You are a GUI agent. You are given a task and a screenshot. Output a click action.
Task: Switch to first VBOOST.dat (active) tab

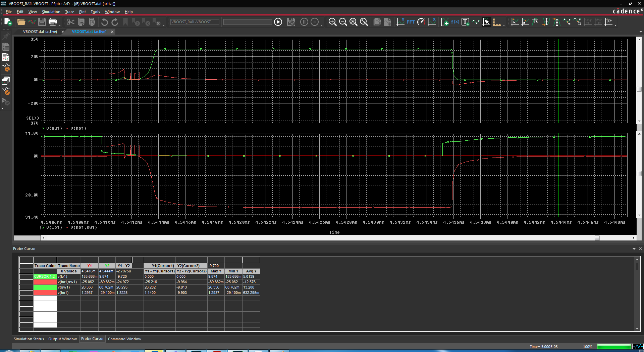pyautogui.click(x=40, y=32)
